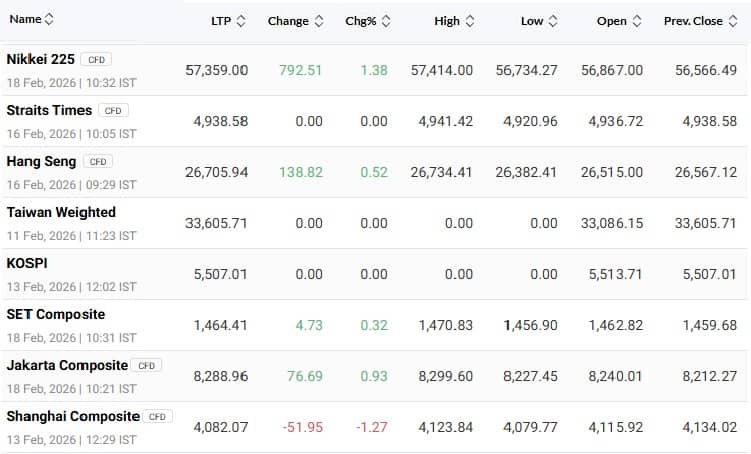The image size is (751, 454).
Task: Open the SET Composite index link
Action: click(x=56, y=314)
